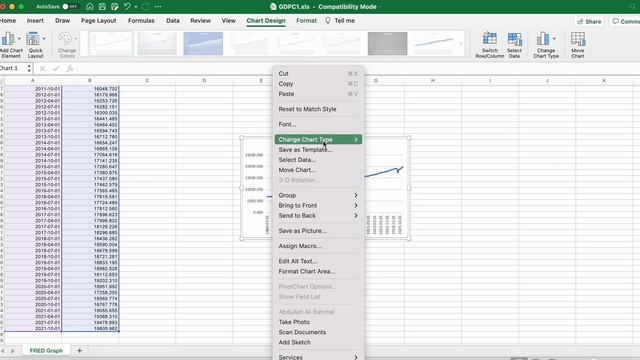Image resolution: width=640 pixels, height=360 pixels.
Task: Click the cancel X in formula bar
Action: coord(42,69)
